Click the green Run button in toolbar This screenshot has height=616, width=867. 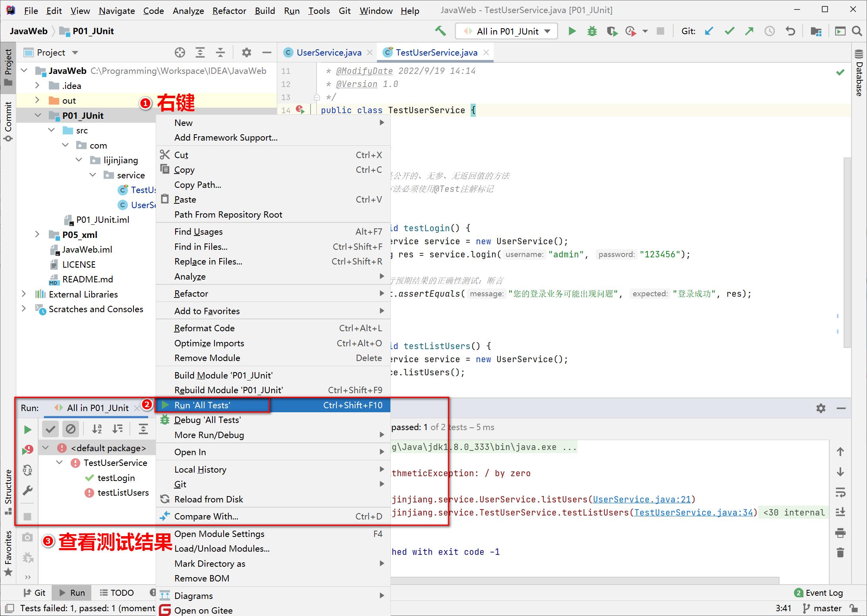571,32
